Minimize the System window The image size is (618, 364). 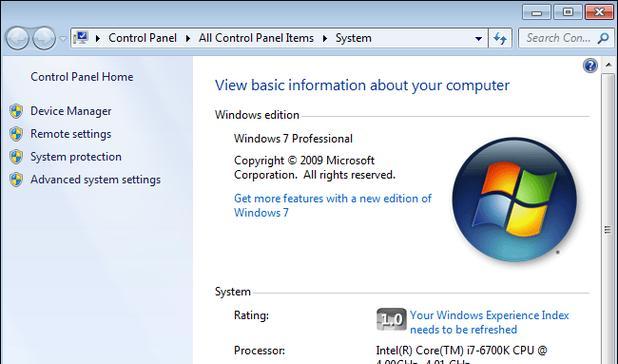[536, 12]
